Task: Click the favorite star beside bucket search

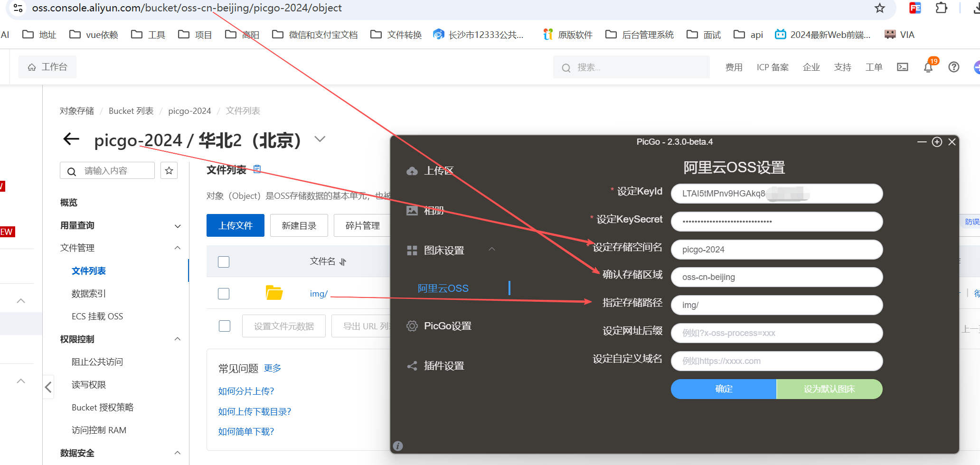Action: (x=169, y=171)
